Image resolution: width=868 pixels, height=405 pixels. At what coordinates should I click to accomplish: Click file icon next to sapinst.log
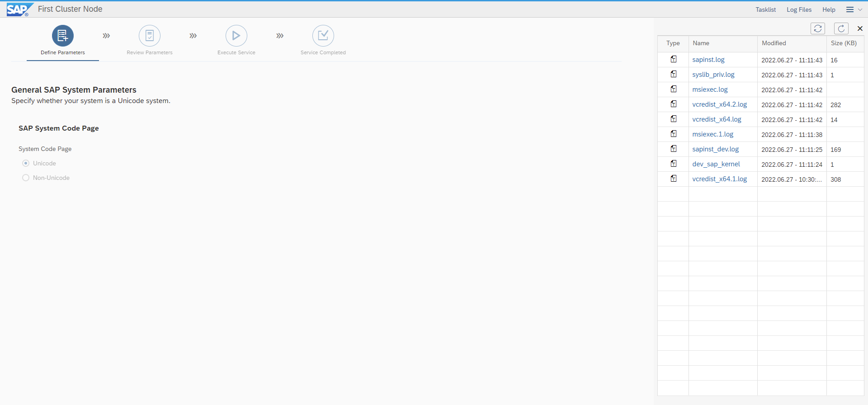[674, 59]
